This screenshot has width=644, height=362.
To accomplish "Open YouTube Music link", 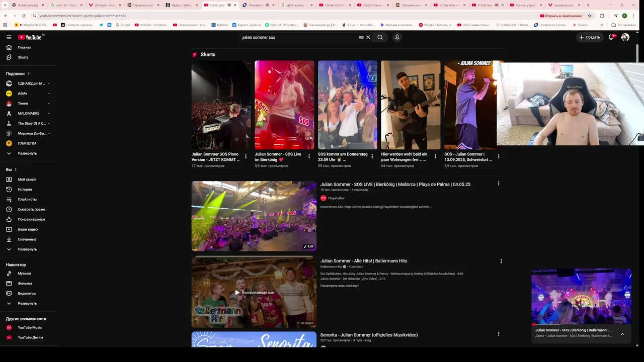I will click(30, 327).
